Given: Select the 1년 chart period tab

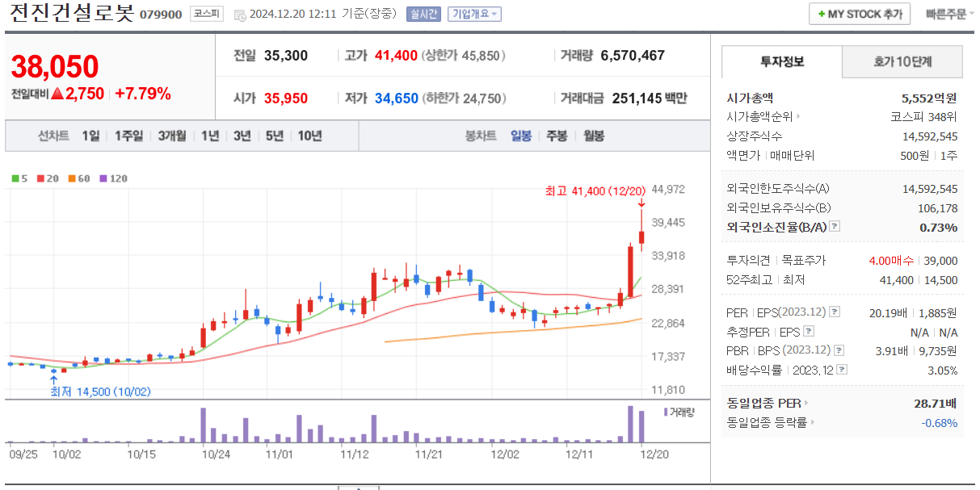Looking at the screenshot, I should coord(211,136).
